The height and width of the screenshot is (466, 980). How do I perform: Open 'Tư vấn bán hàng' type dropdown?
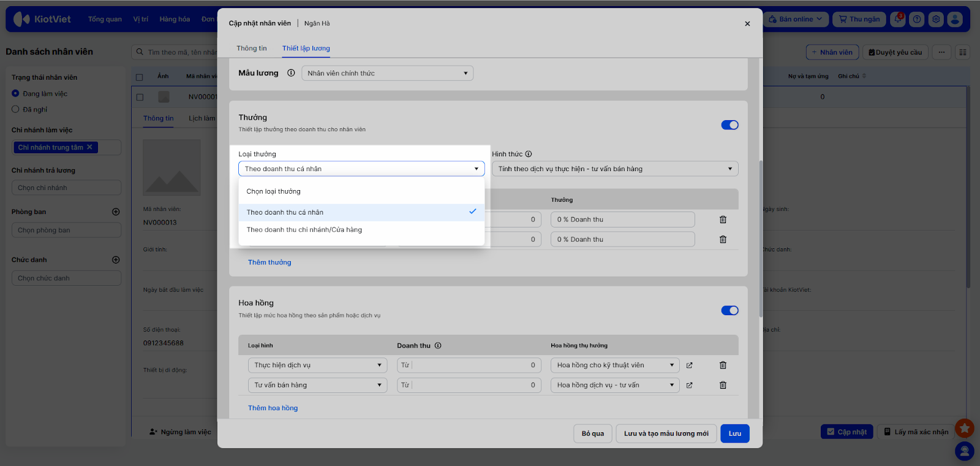point(317,386)
